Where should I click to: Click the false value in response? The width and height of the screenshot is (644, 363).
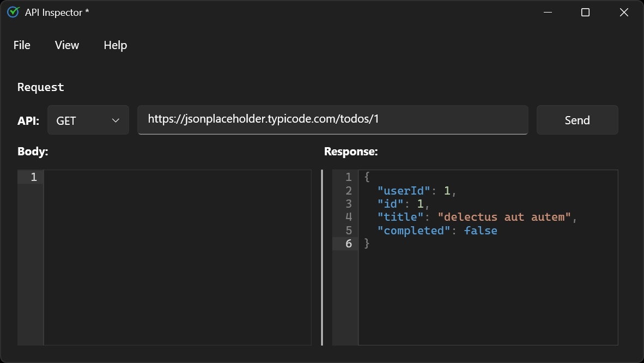[481, 231]
